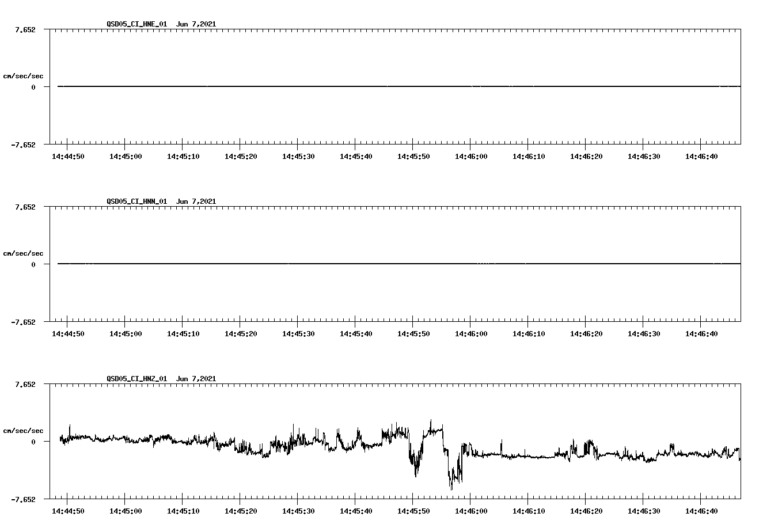The image size is (782, 532).
Task: Click the 14:46:20 time label under HNE plot
Action: tap(586, 157)
